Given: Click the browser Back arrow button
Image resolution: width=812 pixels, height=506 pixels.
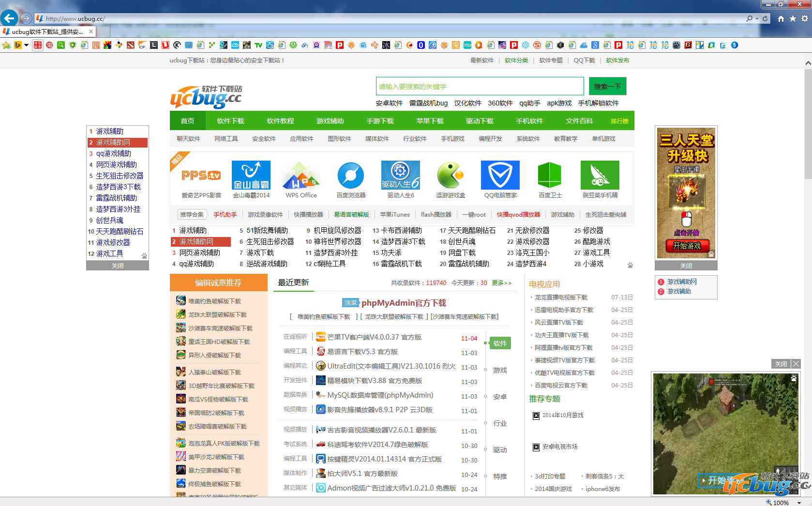Looking at the screenshot, I should (x=9, y=18).
